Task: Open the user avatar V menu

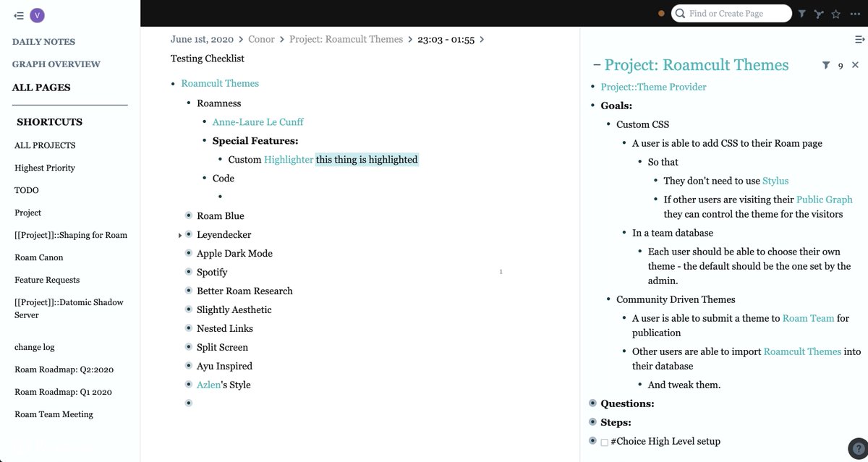Action: point(38,14)
